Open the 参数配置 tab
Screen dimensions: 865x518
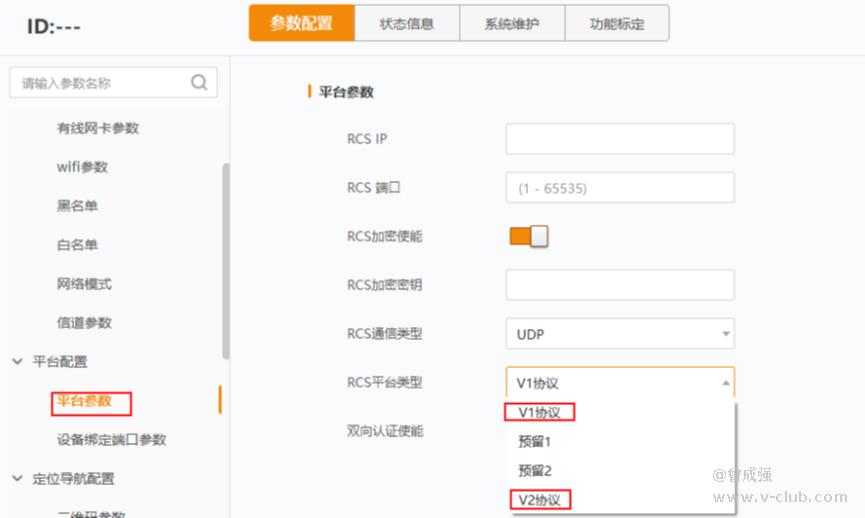click(301, 23)
